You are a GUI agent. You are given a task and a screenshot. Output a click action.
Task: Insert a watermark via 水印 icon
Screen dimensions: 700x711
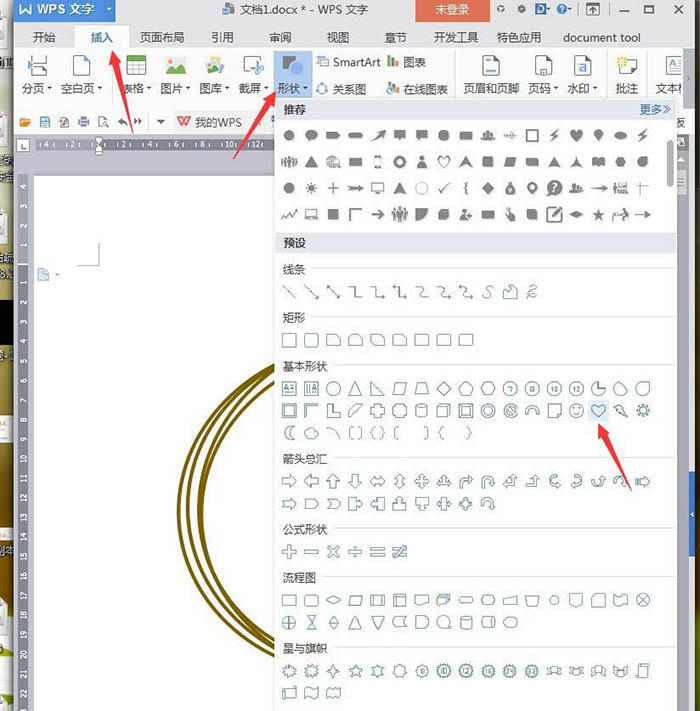click(582, 74)
